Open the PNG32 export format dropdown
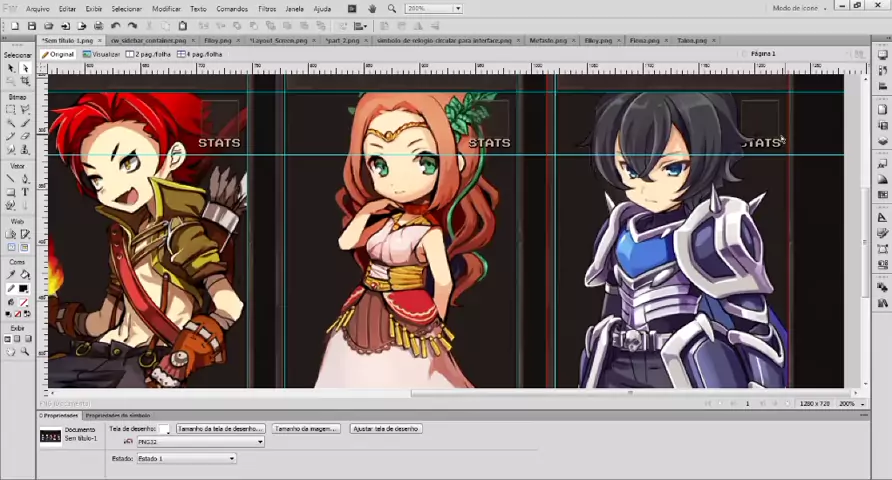Viewport: 892px width, 480px height. 200,441
